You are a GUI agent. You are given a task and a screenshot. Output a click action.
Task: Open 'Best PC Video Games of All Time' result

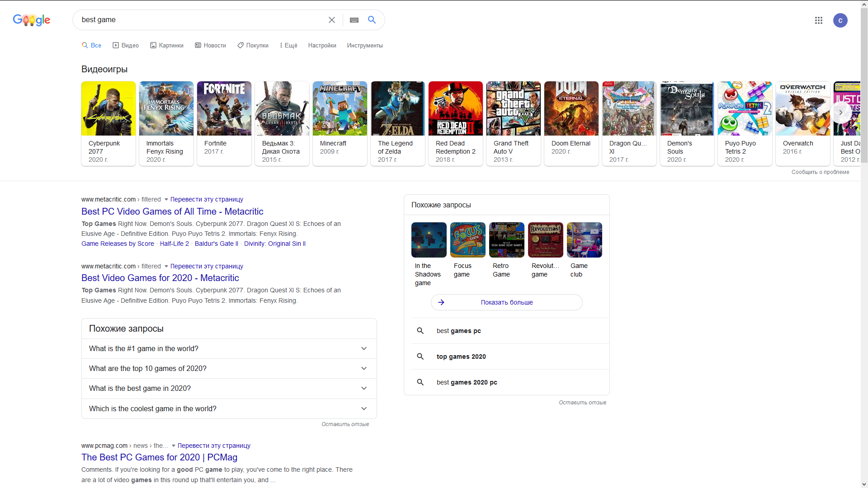pos(172,211)
